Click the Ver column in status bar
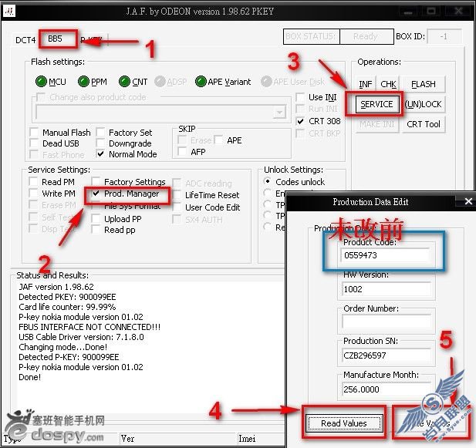Viewport: 476px width, 448px height. click(178, 439)
